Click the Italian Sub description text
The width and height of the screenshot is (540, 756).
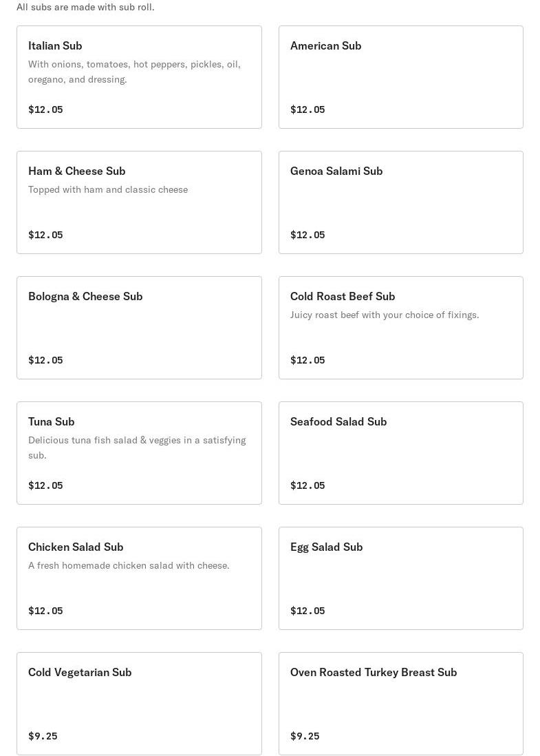[134, 72]
